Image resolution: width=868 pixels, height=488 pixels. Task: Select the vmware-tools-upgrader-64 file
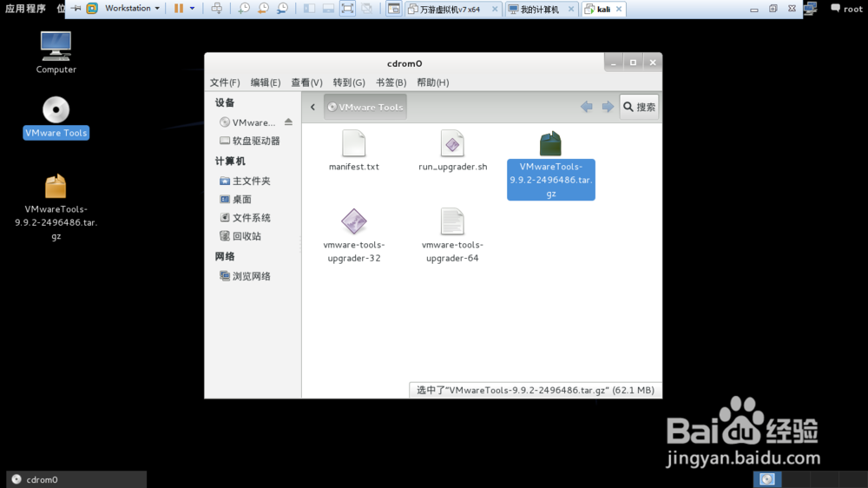[x=452, y=235]
